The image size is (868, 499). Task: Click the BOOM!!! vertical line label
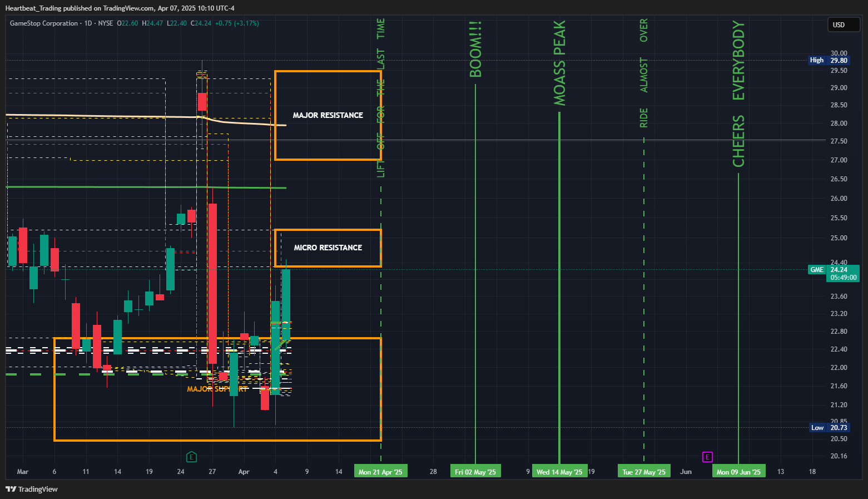(x=475, y=50)
